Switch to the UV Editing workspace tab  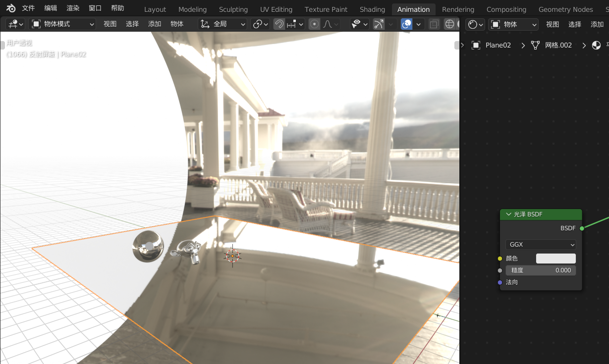click(276, 9)
